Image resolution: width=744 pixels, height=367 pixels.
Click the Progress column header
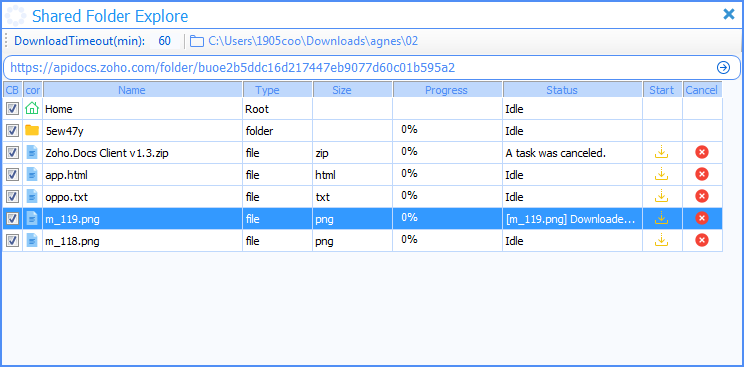447,90
